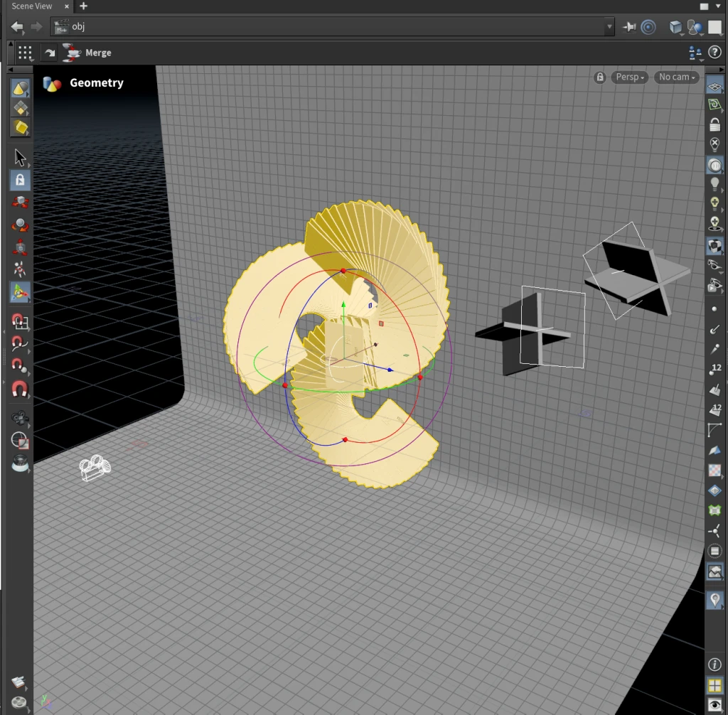This screenshot has width=728, height=715.
Task: Display point normals icon
Action: coord(715,329)
